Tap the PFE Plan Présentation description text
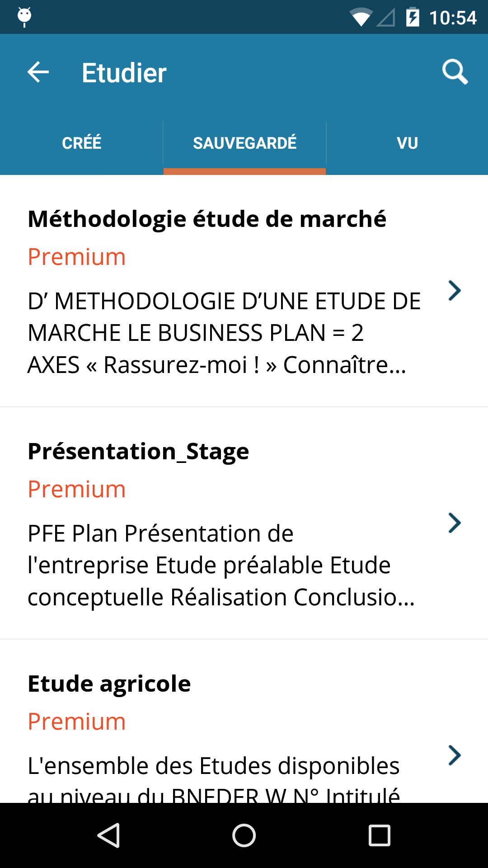This screenshot has width=488, height=868. (221, 565)
